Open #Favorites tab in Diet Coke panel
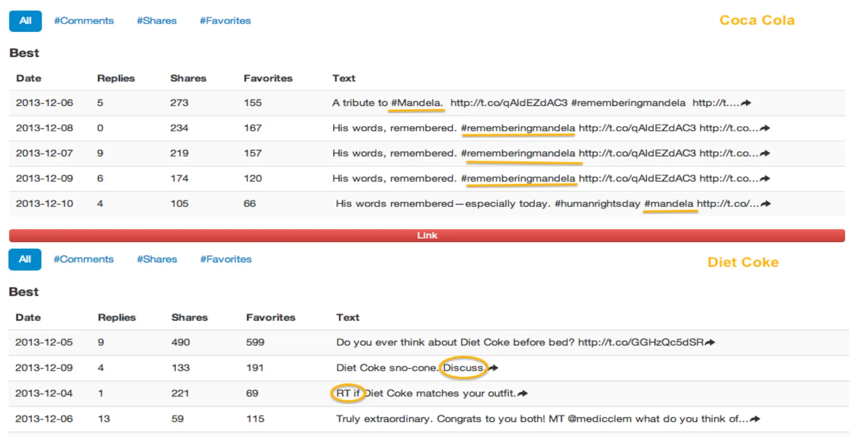Viewport: 868px width, 437px height. [x=226, y=259]
